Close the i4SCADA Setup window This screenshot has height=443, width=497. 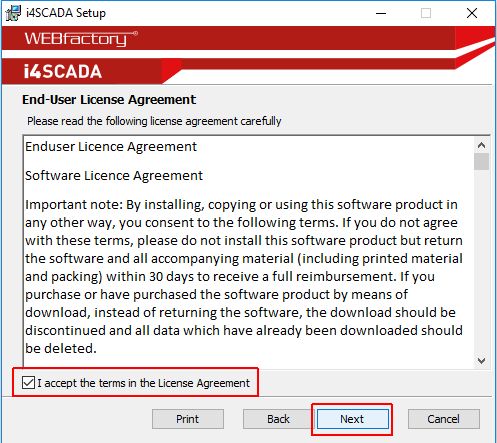472,13
